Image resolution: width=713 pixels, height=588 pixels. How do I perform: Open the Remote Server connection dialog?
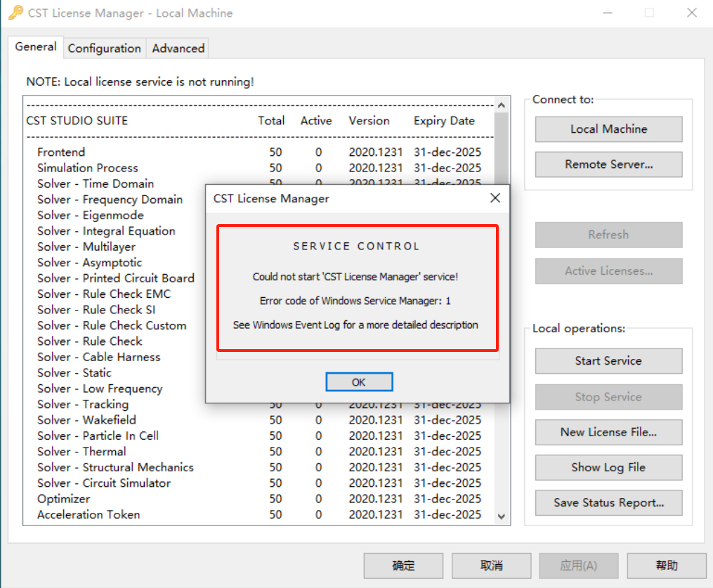click(608, 164)
